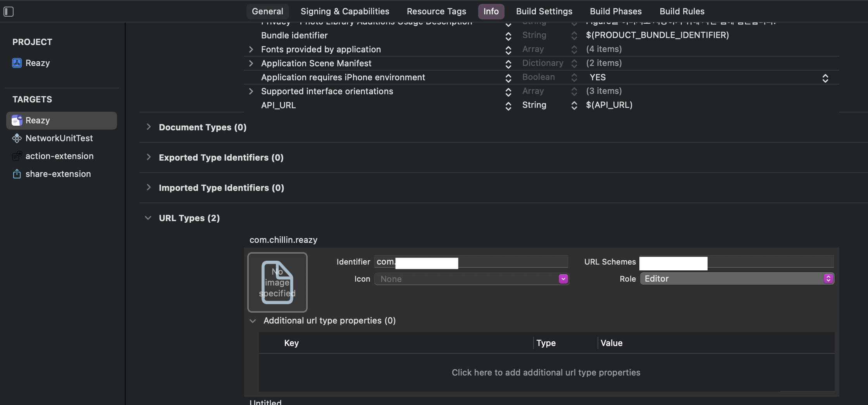Open the Role dropdown set to Editor

(x=737, y=279)
